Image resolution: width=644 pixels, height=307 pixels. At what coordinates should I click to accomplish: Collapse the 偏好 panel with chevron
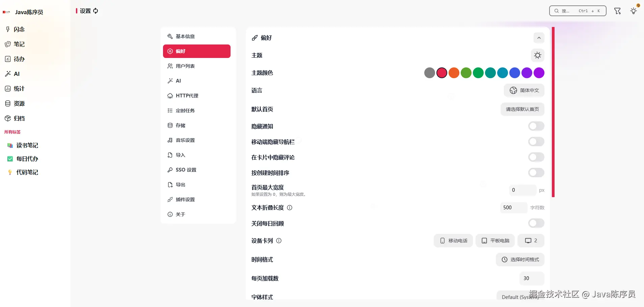point(539,38)
